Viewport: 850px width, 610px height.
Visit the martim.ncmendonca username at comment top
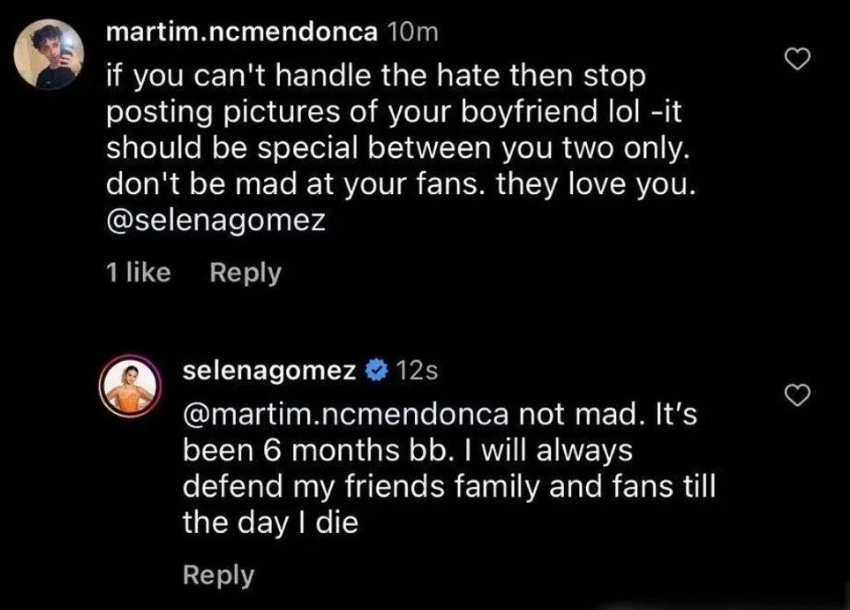[x=241, y=32]
